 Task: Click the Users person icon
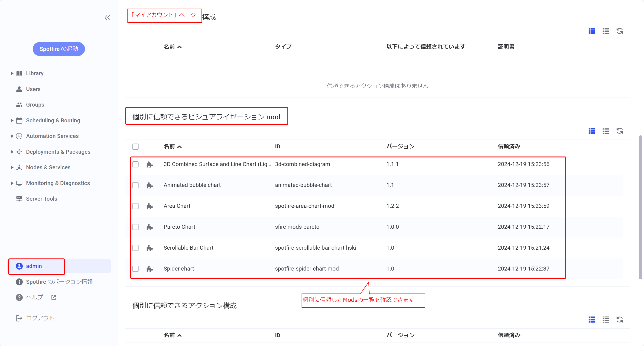tap(19, 89)
